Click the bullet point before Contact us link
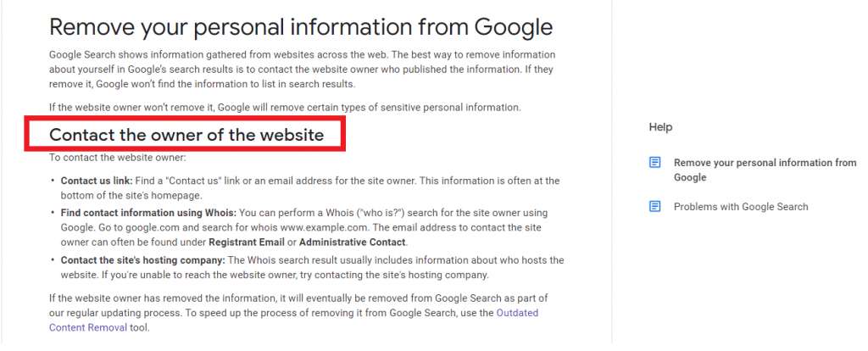This screenshot has height=351, width=868. [53, 181]
